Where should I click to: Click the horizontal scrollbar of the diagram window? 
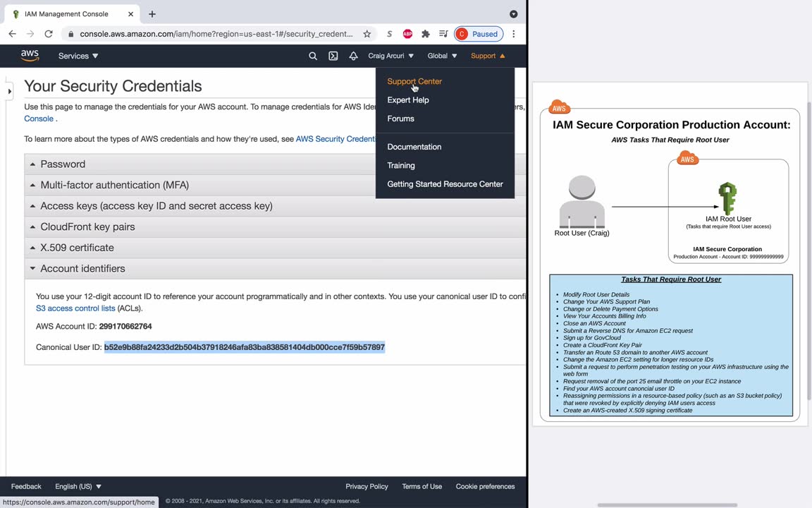click(667, 505)
